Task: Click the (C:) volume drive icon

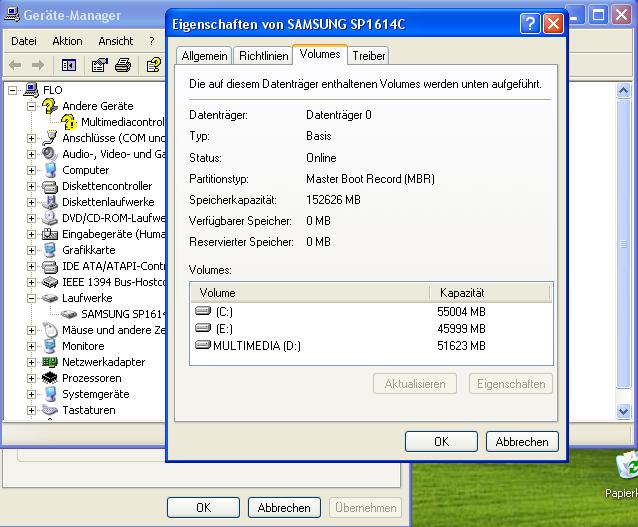Action: tap(203, 311)
